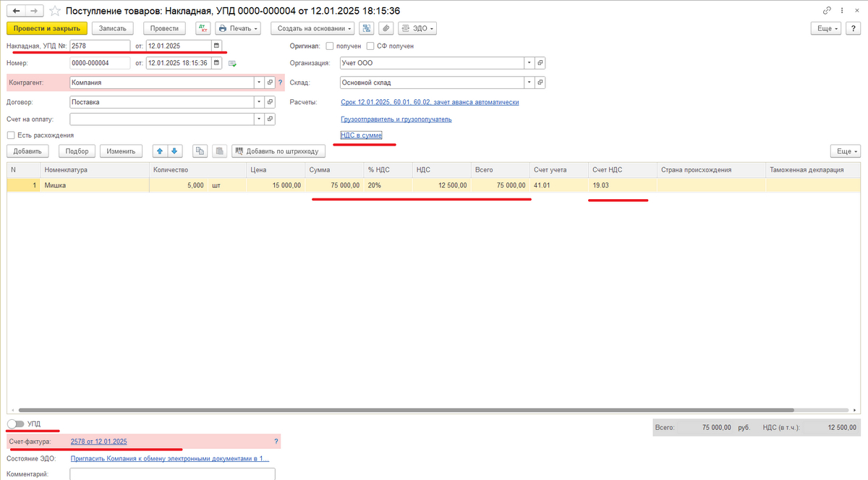Switch on the УПД toggle
The height and width of the screenshot is (480, 868).
pos(15,424)
